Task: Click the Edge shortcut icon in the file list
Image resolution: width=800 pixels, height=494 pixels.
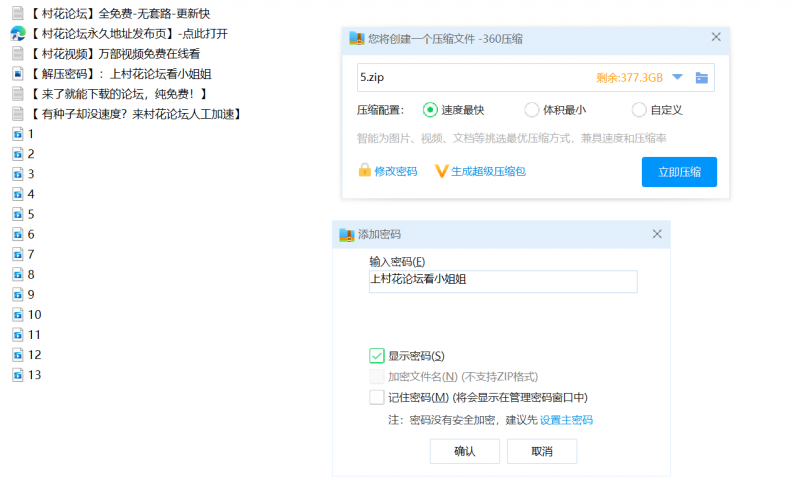Action: (x=17, y=33)
